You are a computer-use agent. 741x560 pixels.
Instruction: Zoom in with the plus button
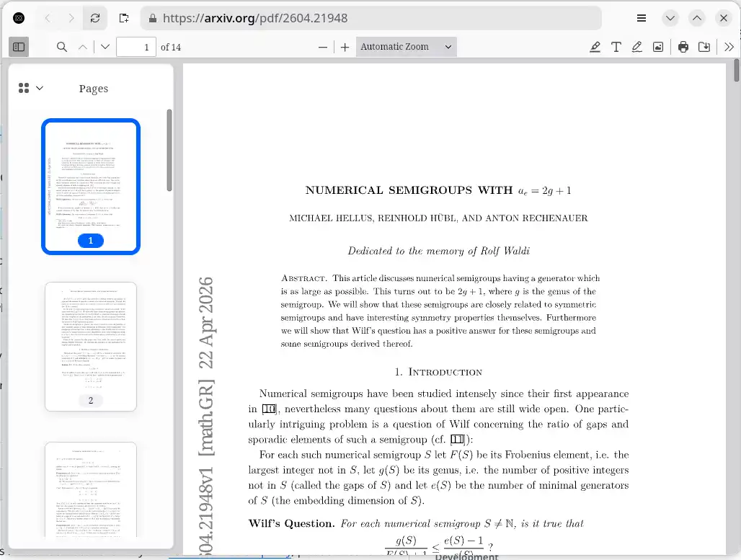[345, 47]
